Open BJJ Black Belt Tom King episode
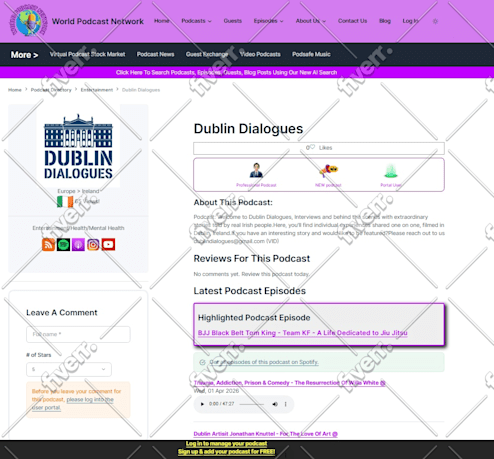The width and height of the screenshot is (494, 459). pos(303,333)
